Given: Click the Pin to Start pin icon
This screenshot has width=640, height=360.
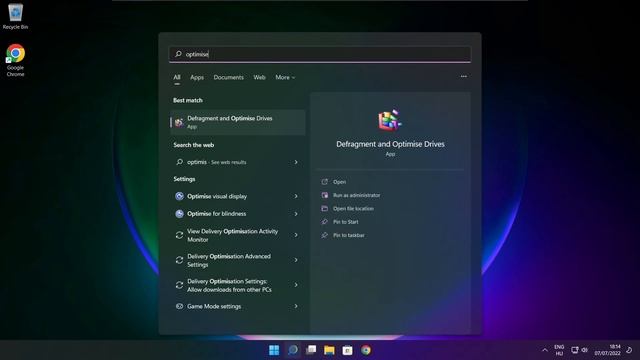Looking at the screenshot, I should (324, 222).
